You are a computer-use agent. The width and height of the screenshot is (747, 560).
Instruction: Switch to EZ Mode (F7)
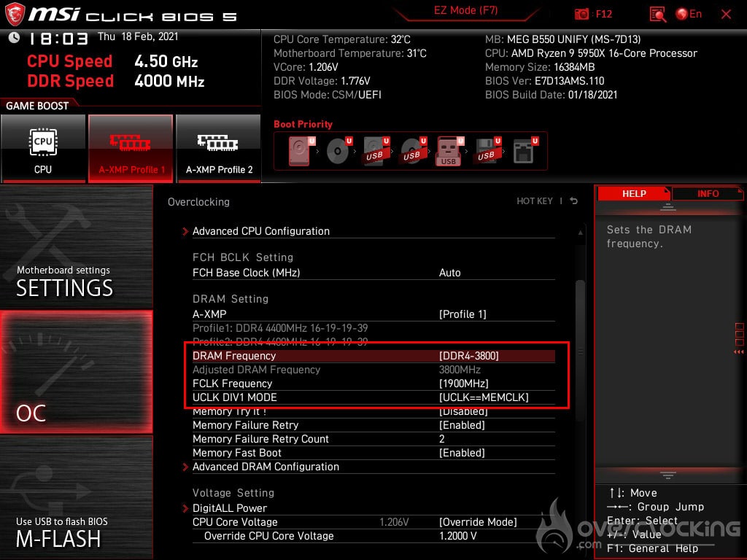coord(465,10)
